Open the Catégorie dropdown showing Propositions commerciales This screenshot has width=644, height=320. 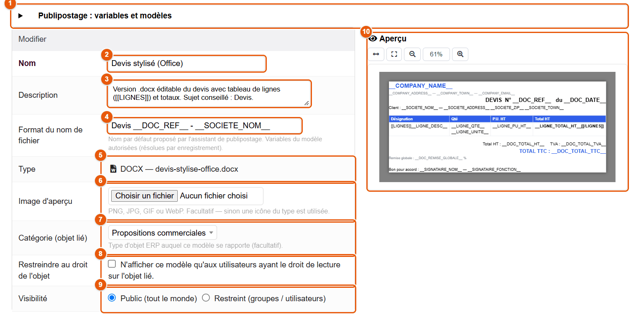pos(163,233)
